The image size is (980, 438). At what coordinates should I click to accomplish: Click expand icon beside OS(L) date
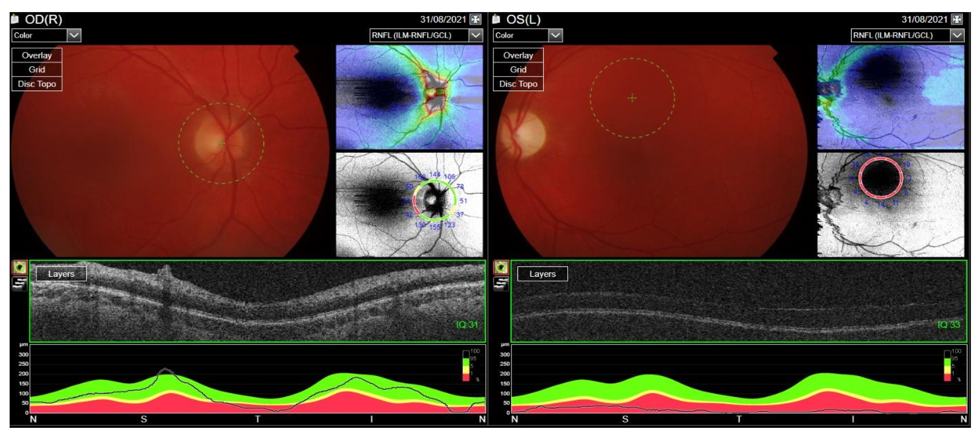coord(957,20)
